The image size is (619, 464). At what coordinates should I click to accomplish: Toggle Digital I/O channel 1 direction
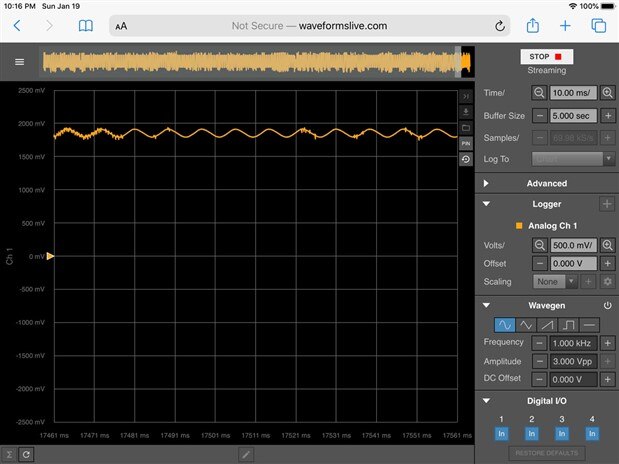point(502,433)
